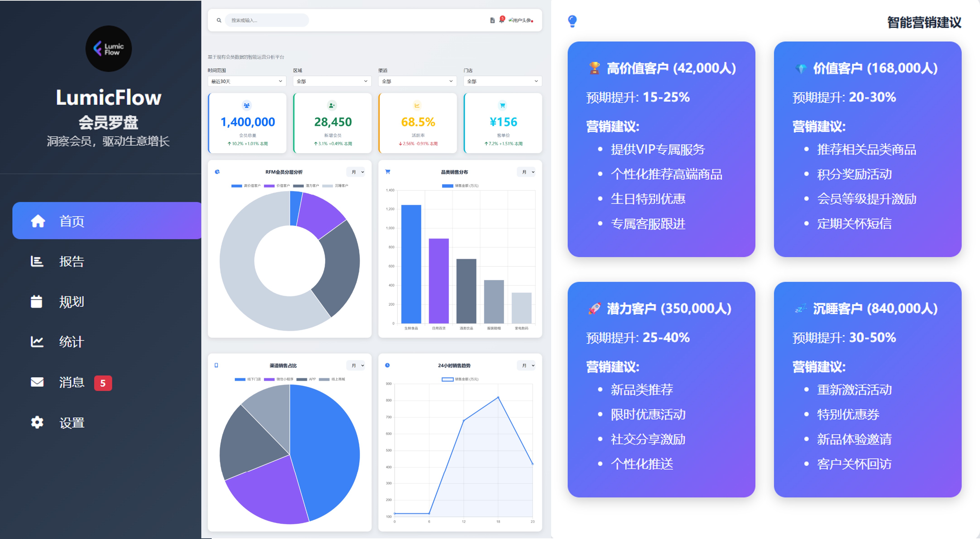Toggle 线下门店 legend in channel pie chart

point(248,379)
